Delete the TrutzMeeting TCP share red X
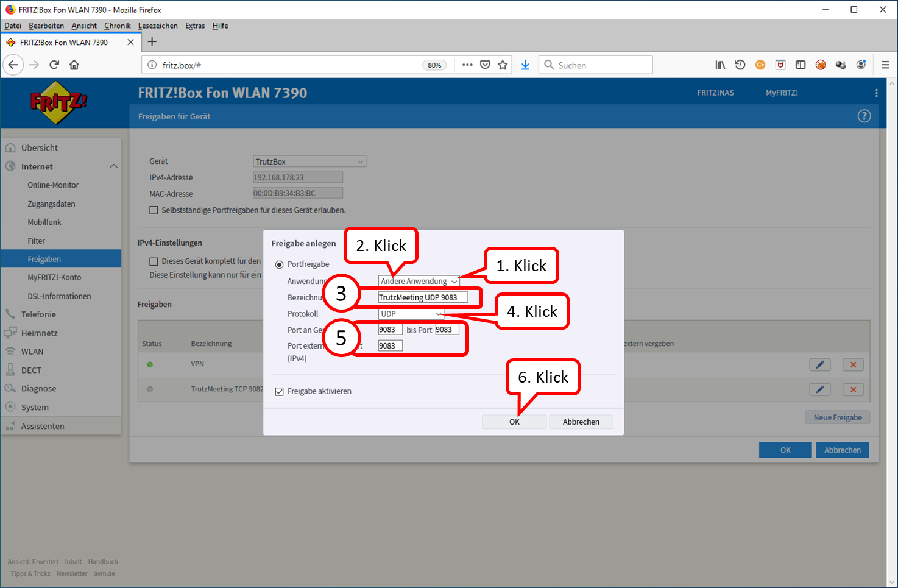The image size is (898, 588). (x=853, y=389)
